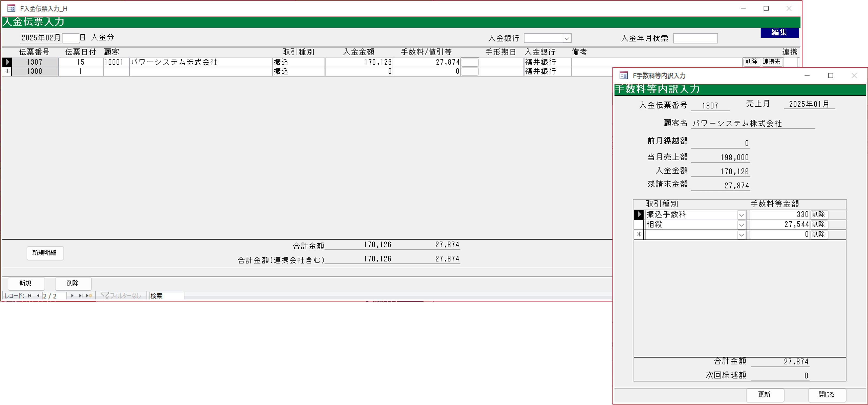Click 入金金額 170,126 in fee window

[x=720, y=172]
